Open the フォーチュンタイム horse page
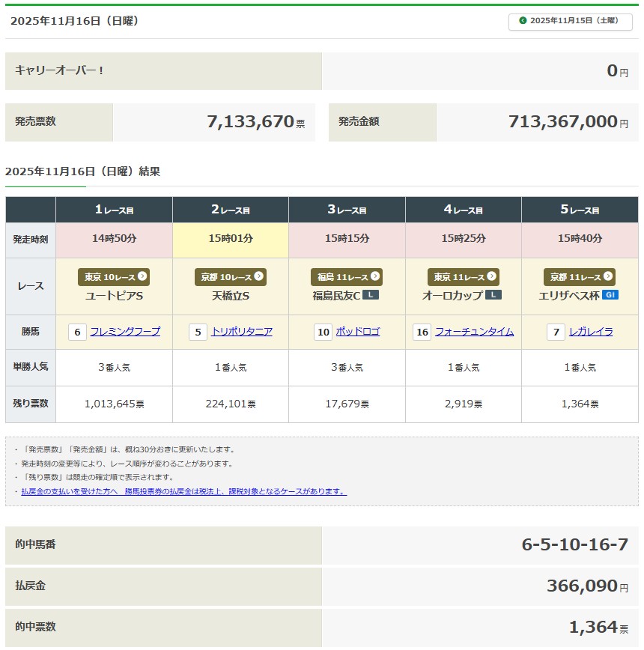The height and width of the screenshot is (650, 644). coord(474,332)
